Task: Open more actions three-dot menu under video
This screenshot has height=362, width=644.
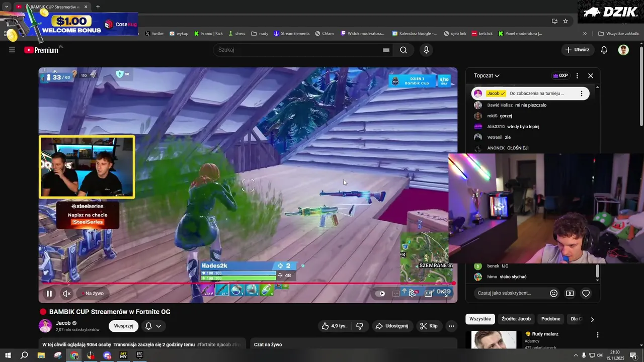Action: [x=451, y=326]
